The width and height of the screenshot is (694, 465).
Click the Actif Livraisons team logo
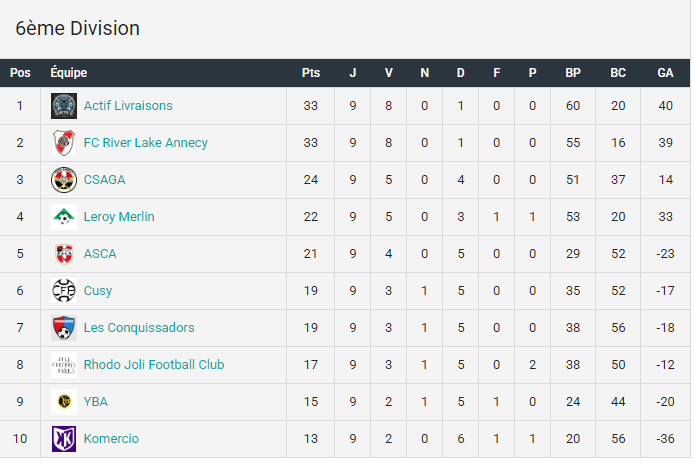[64, 106]
